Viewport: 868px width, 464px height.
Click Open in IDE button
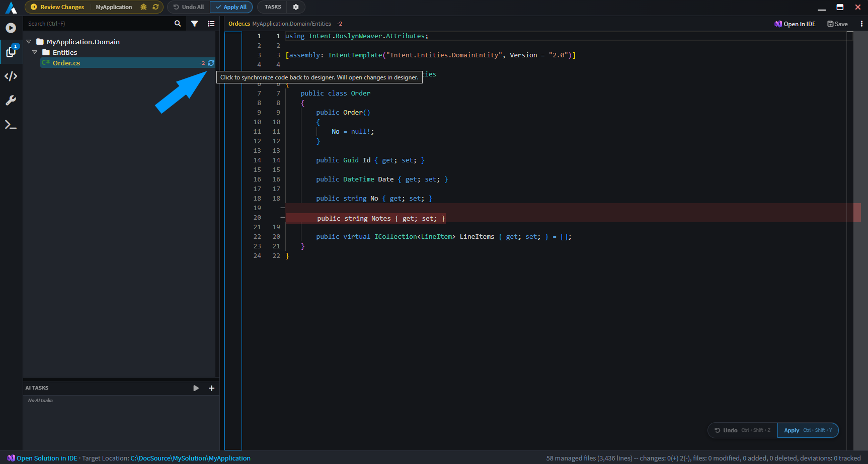point(795,24)
